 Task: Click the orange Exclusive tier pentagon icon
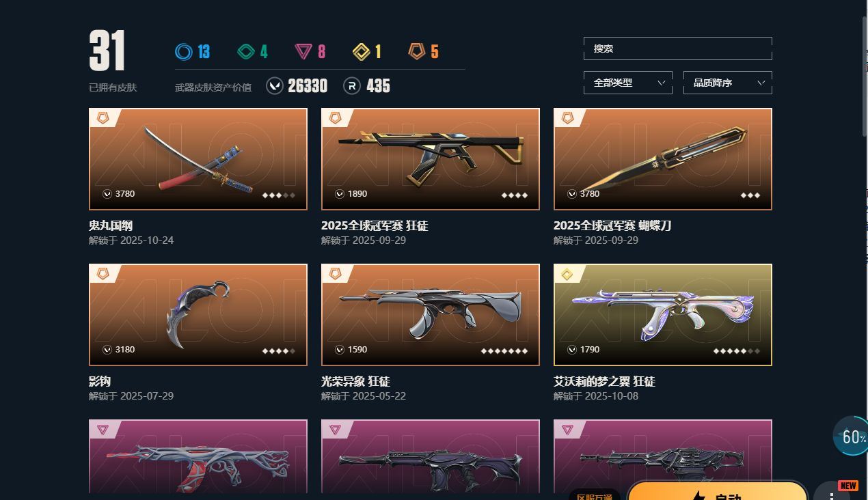417,51
